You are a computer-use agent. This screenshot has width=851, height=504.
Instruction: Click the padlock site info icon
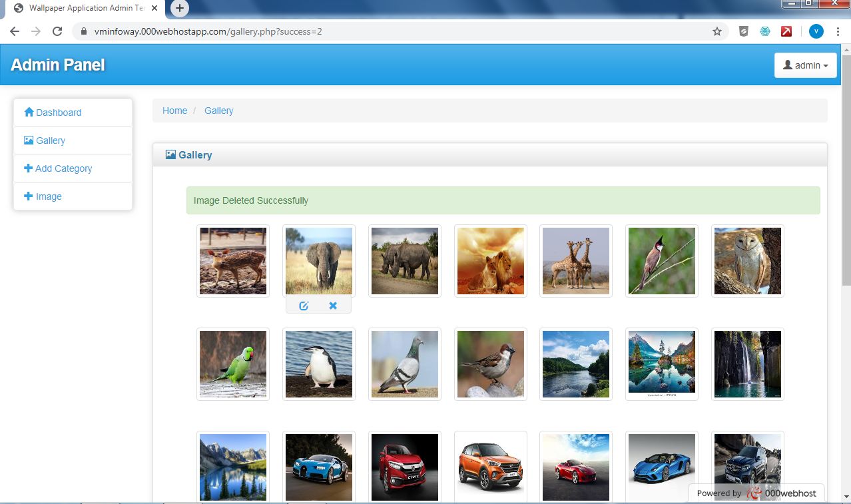[x=84, y=31]
